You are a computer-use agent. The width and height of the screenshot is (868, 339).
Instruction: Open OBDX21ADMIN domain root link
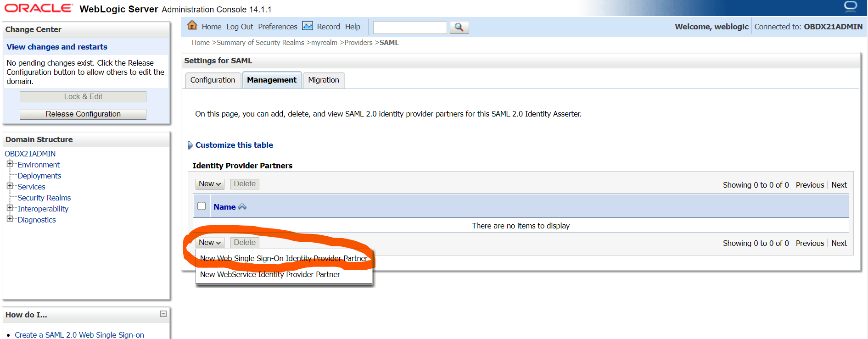[30, 154]
